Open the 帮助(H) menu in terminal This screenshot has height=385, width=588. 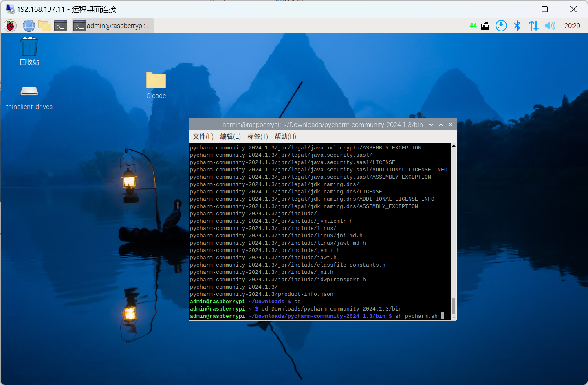pyautogui.click(x=285, y=137)
